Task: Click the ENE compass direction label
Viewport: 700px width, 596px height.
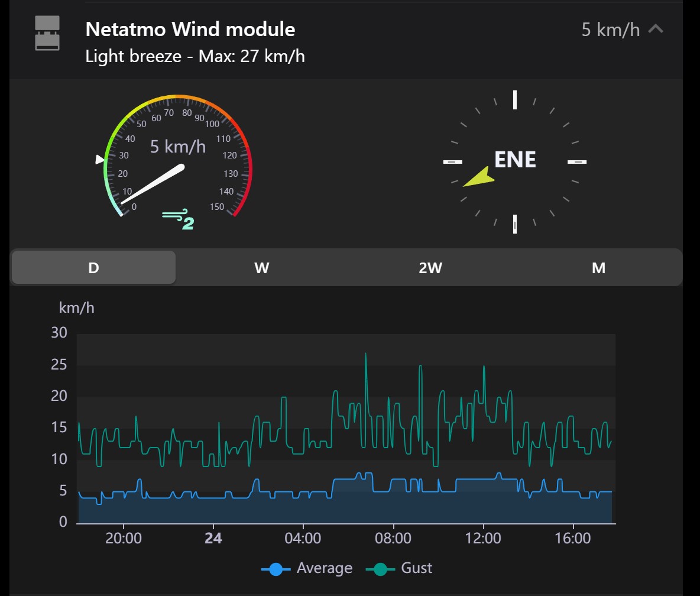Action: (515, 160)
